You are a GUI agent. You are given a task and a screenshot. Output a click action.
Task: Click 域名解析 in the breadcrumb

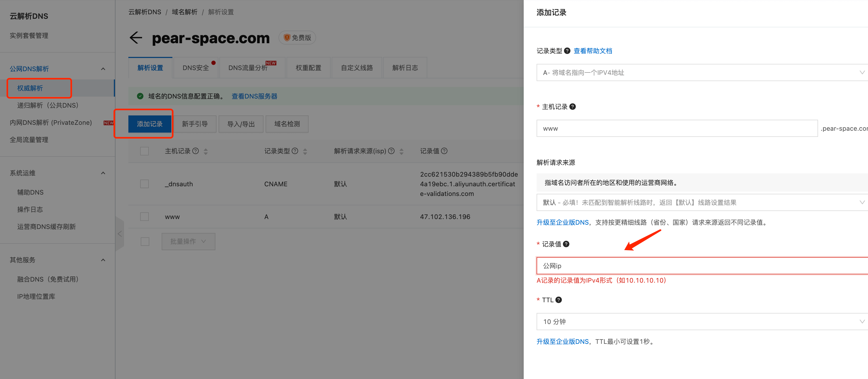(185, 12)
